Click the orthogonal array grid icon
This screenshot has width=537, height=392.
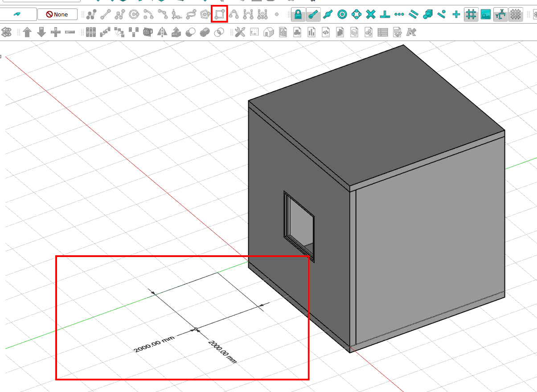91,32
